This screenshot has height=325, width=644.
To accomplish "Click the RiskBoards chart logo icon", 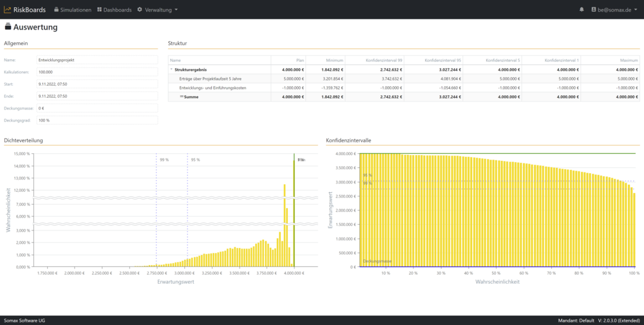I will click(8, 10).
